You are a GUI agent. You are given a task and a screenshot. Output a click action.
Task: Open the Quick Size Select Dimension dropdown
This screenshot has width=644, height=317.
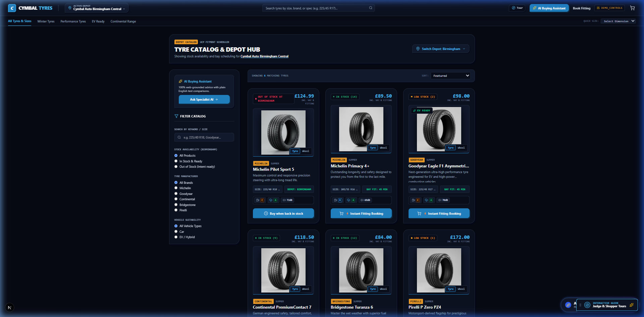coord(619,21)
